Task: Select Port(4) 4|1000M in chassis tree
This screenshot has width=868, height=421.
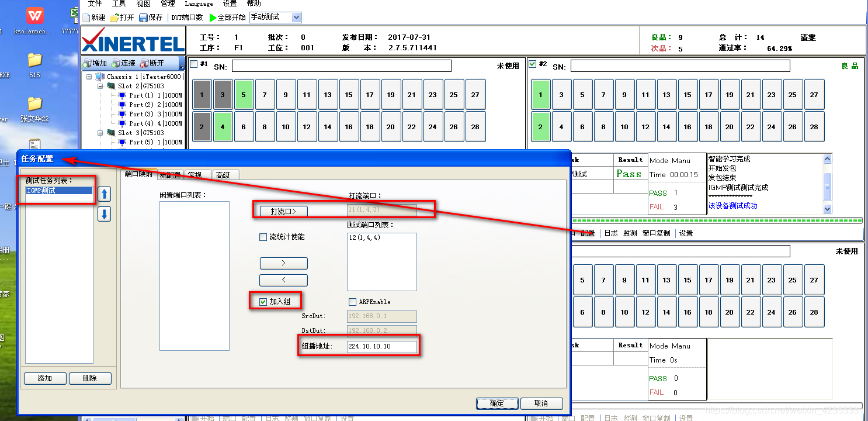Action: click(155, 123)
